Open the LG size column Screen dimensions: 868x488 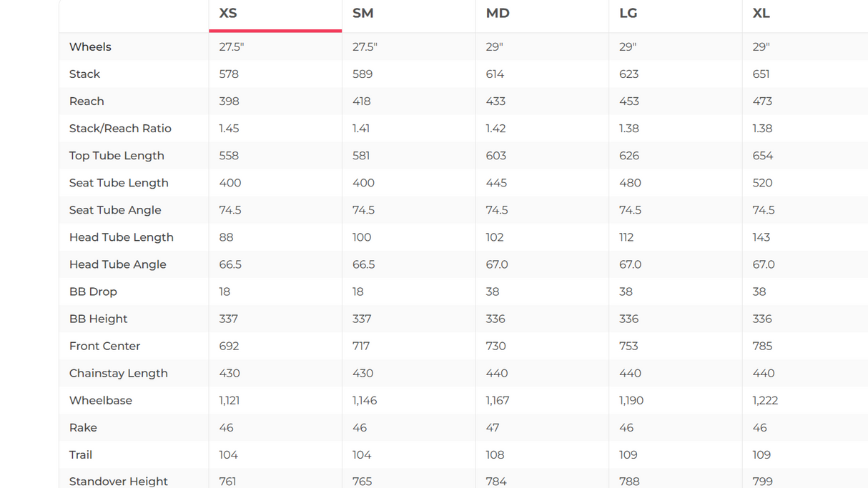coord(628,14)
